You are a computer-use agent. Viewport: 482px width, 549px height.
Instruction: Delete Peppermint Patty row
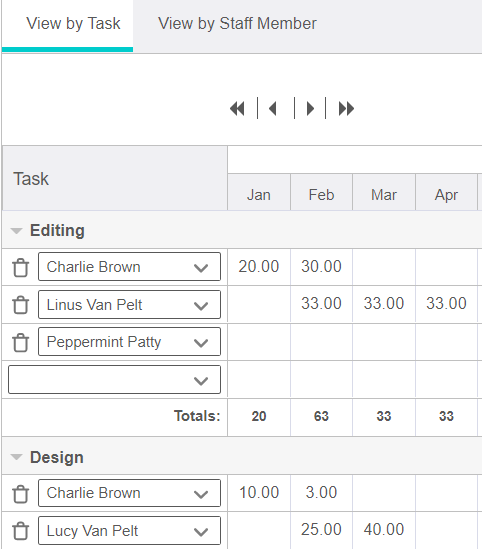pyautogui.click(x=20, y=342)
